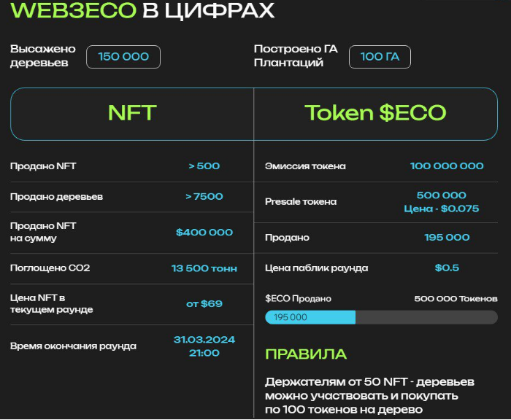Select the $0.5 public round price
Image resolution: width=511 pixels, height=420 pixels.
tap(447, 268)
